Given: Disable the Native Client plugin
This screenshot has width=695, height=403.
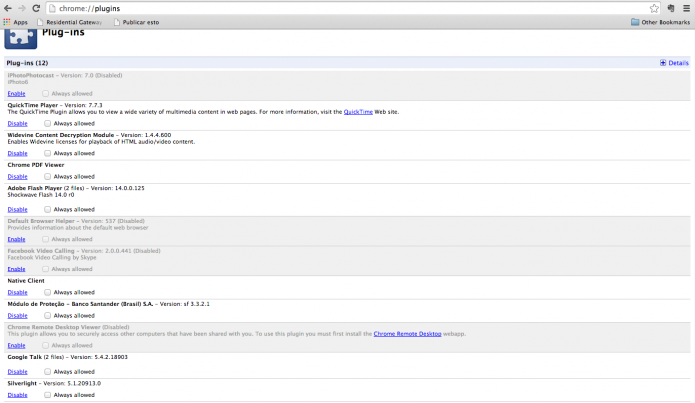Looking at the screenshot, I should pyautogui.click(x=17, y=292).
